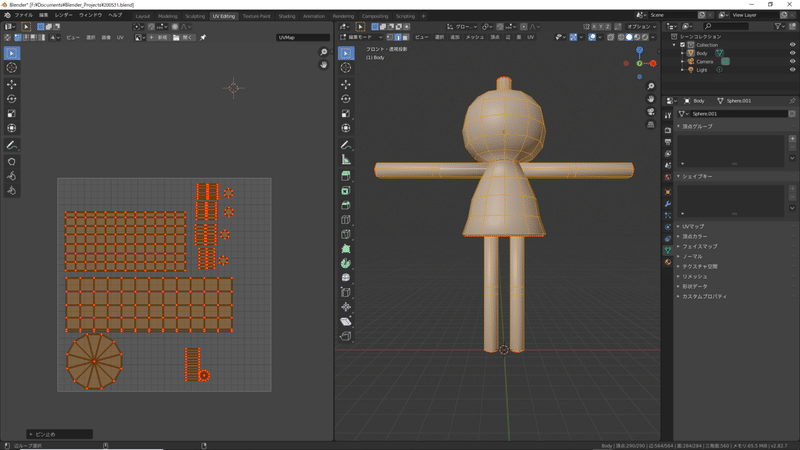
Task: Select the Measure tool in 3D viewport
Action: [x=346, y=159]
